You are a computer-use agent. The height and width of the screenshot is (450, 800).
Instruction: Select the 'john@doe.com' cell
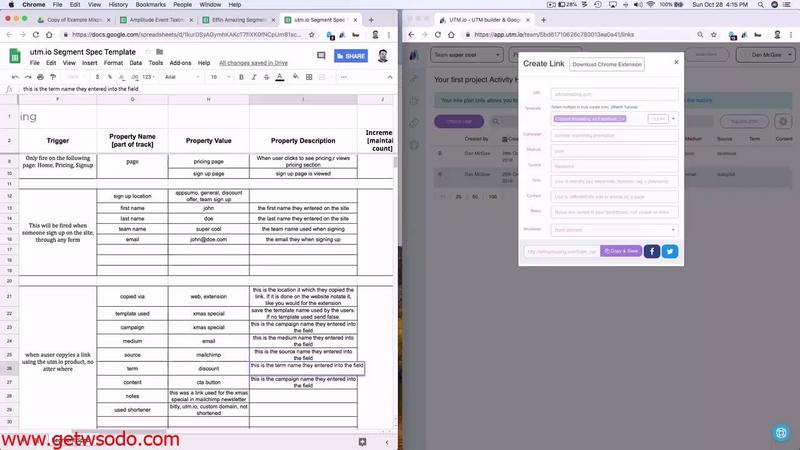click(x=209, y=239)
